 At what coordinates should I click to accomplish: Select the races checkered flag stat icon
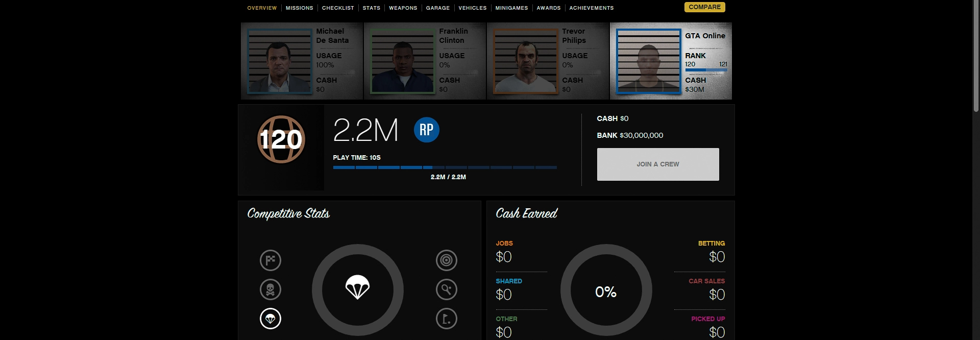pyautogui.click(x=271, y=260)
